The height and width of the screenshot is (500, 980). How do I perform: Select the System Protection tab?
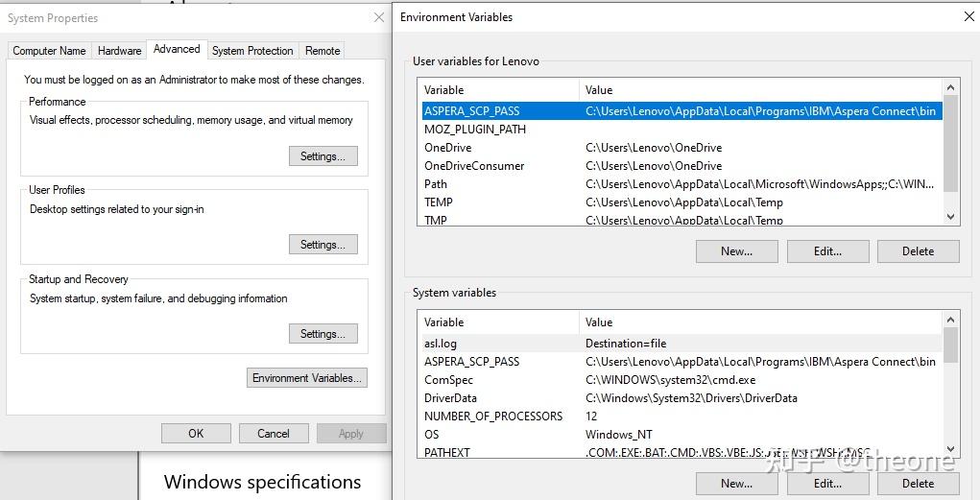252,51
